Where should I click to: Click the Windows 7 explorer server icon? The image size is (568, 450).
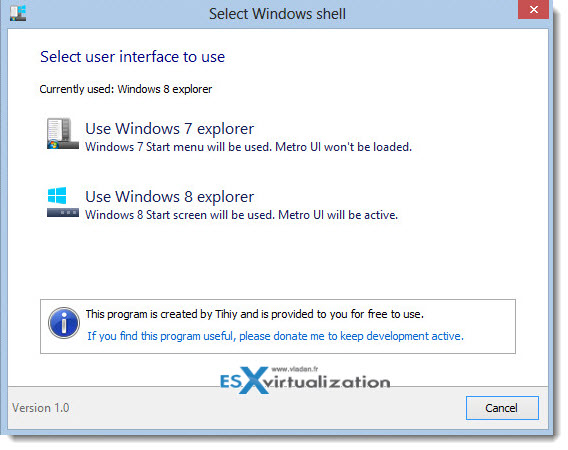(x=63, y=133)
